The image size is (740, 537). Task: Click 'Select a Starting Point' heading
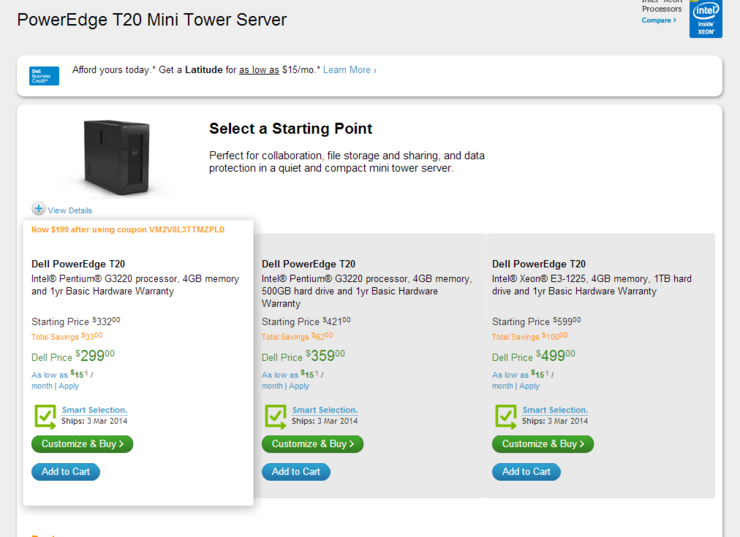pos(291,129)
